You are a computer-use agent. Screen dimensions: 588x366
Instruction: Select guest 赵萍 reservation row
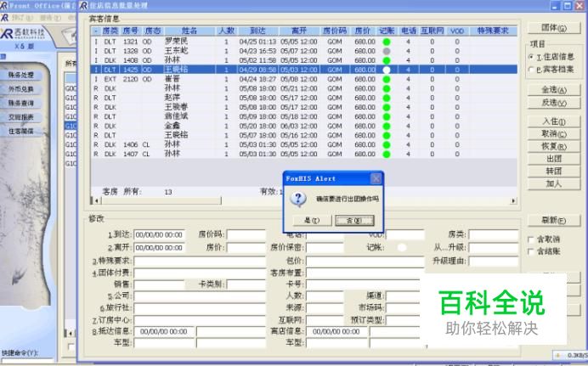point(303,98)
